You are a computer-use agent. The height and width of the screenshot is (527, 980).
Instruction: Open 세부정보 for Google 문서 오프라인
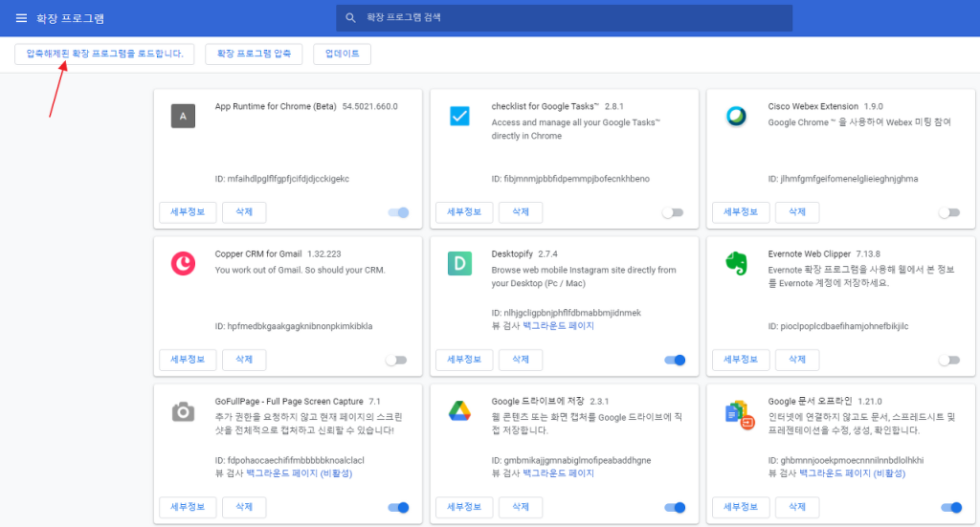[741, 507]
